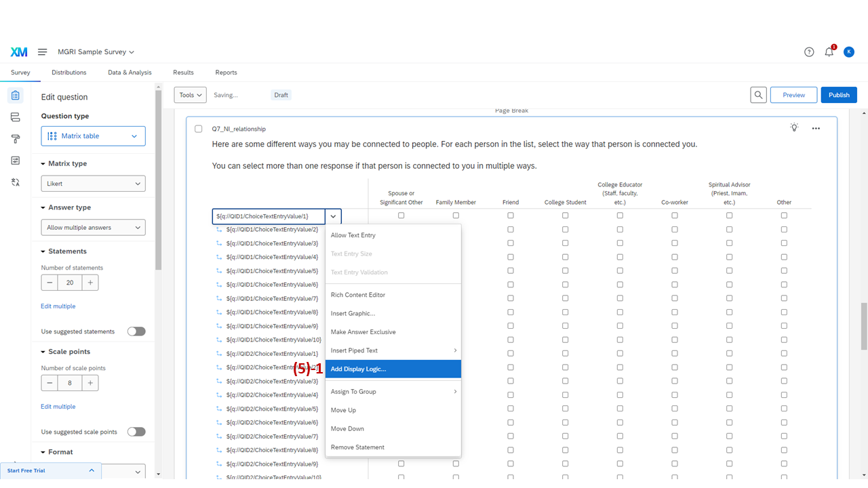Viewport: 868px width, 488px height.
Task: Decrease Number of scale points with minus stepper
Action: pyautogui.click(x=49, y=382)
